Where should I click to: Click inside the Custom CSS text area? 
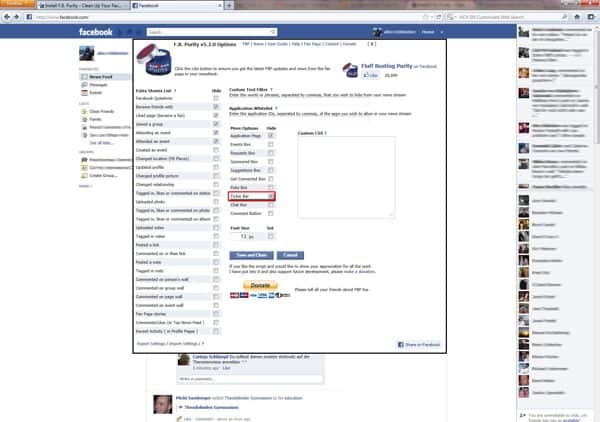pyautogui.click(x=346, y=177)
